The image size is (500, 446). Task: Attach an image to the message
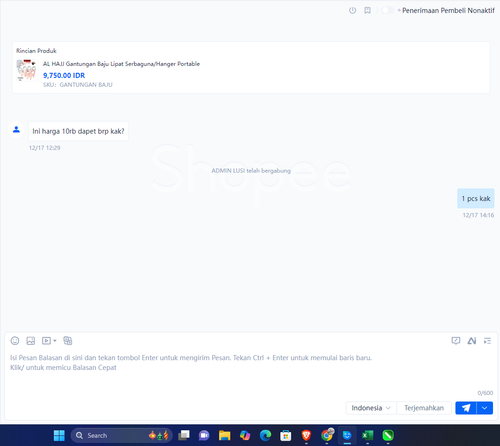coord(31,341)
